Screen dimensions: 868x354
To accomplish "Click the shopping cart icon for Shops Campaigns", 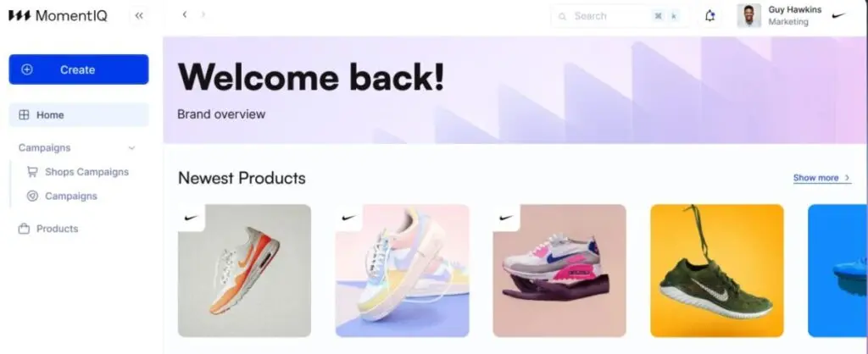I will point(33,172).
